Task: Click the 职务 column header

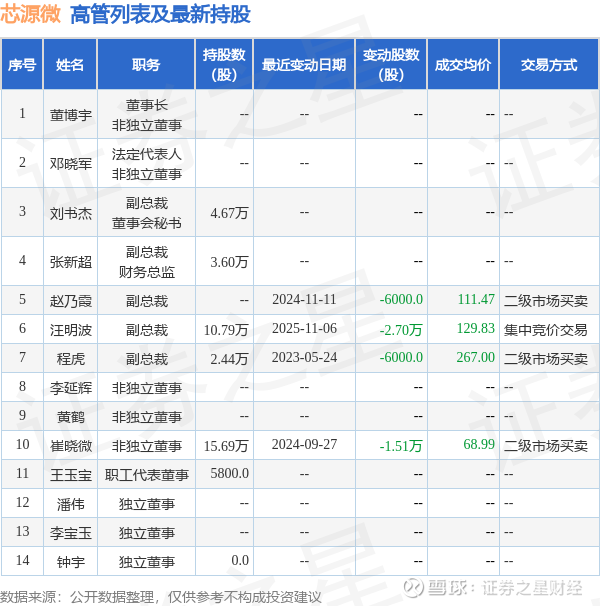Action: pyautogui.click(x=146, y=65)
